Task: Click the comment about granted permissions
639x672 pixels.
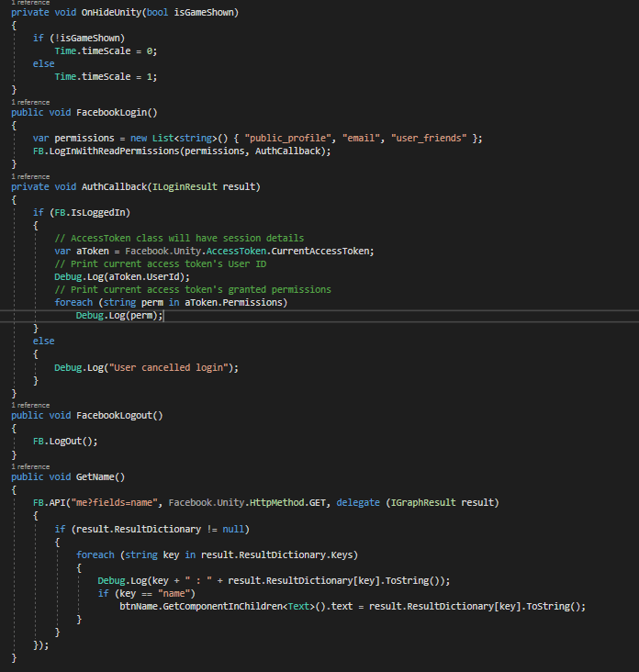Action: (193, 290)
